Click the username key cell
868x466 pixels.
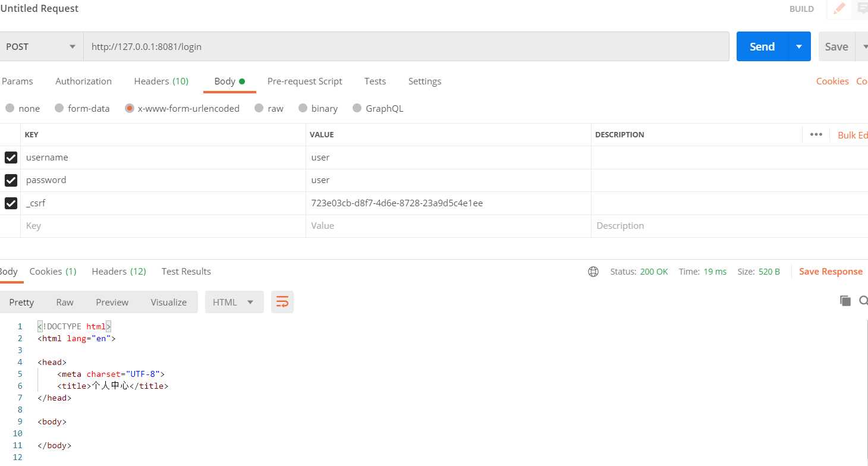tap(163, 158)
